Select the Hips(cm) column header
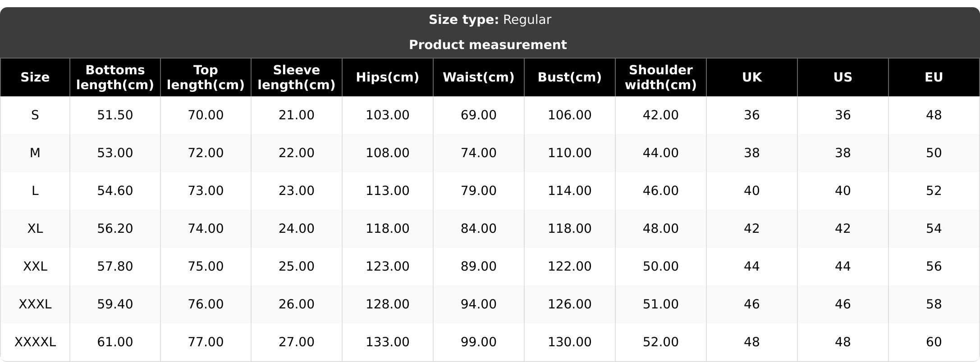 click(387, 77)
